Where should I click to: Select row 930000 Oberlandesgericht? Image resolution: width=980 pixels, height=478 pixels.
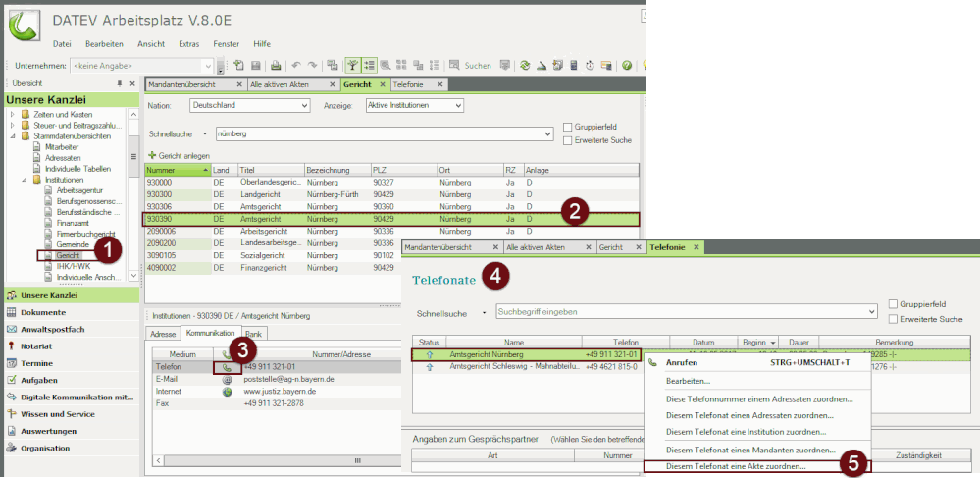point(391,182)
